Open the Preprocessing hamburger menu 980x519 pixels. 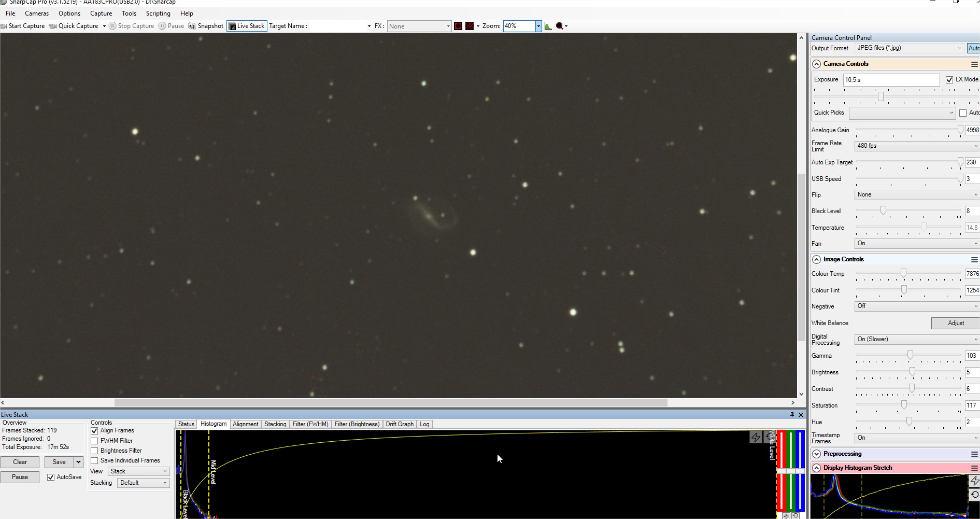click(974, 454)
